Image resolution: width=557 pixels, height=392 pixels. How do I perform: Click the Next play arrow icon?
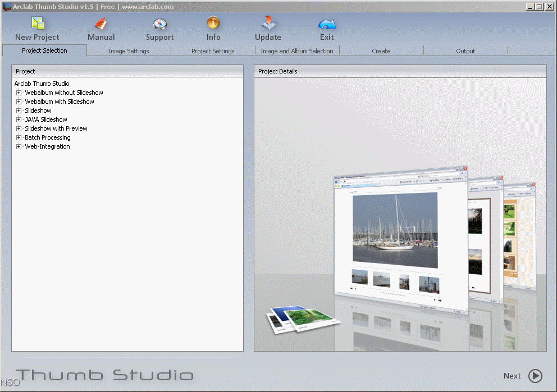click(535, 376)
